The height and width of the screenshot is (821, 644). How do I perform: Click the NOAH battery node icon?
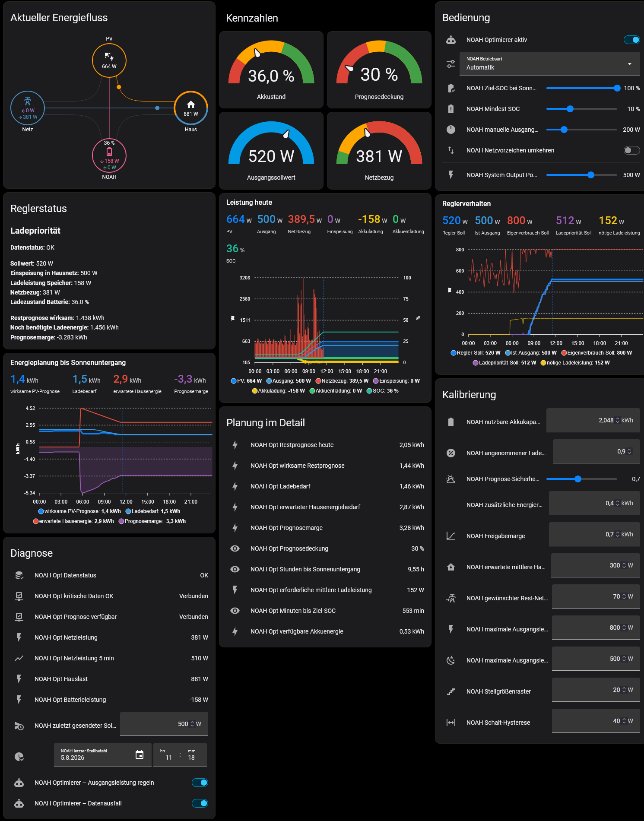(x=109, y=152)
